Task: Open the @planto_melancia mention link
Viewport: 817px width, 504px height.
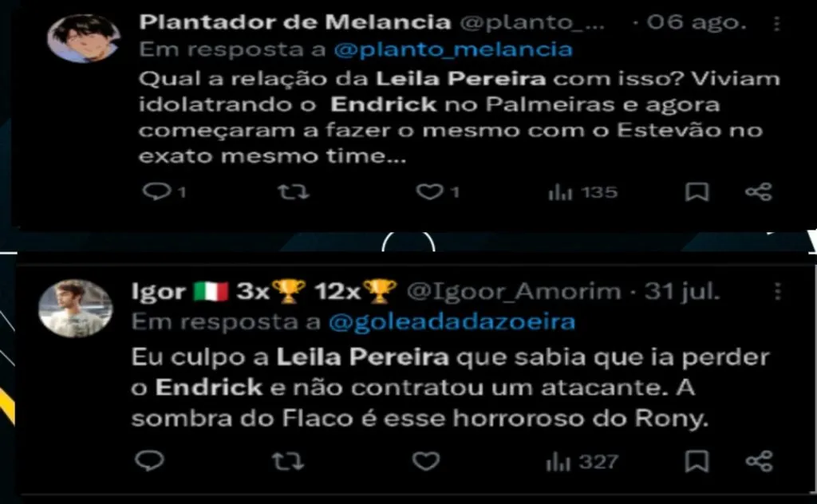Action: (453, 50)
